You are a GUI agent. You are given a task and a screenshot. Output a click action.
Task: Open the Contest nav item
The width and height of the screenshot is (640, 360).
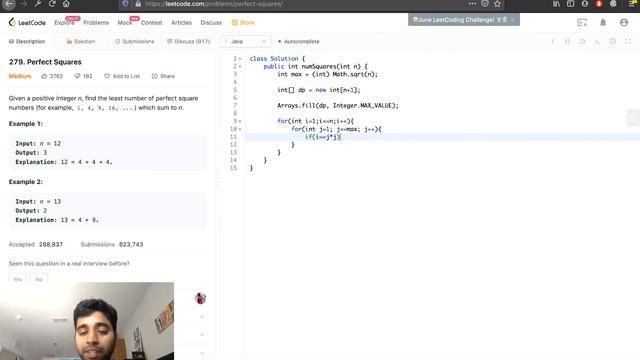point(151,23)
